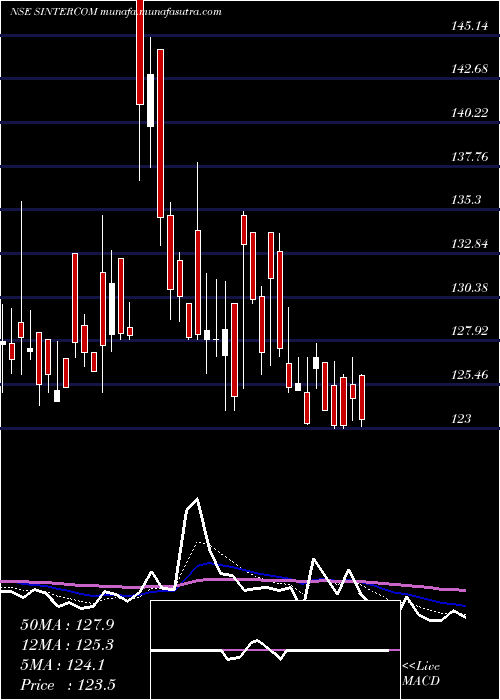Click the 12MA : 125.3 legend text

point(67,645)
